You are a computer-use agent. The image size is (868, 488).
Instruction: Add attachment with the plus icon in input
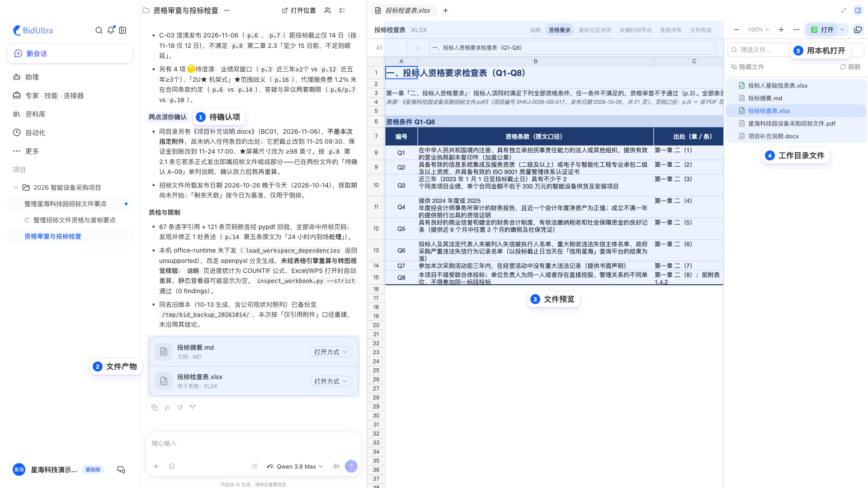(x=156, y=466)
